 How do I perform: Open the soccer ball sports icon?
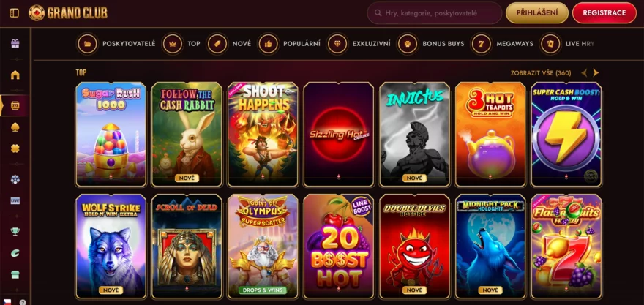coord(15,179)
